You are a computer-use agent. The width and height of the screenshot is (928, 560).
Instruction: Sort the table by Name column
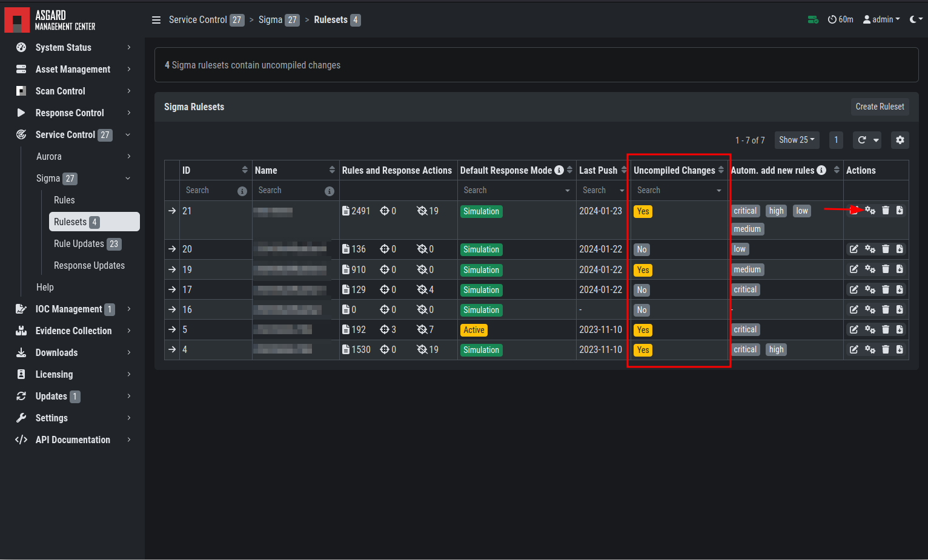click(332, 170)
